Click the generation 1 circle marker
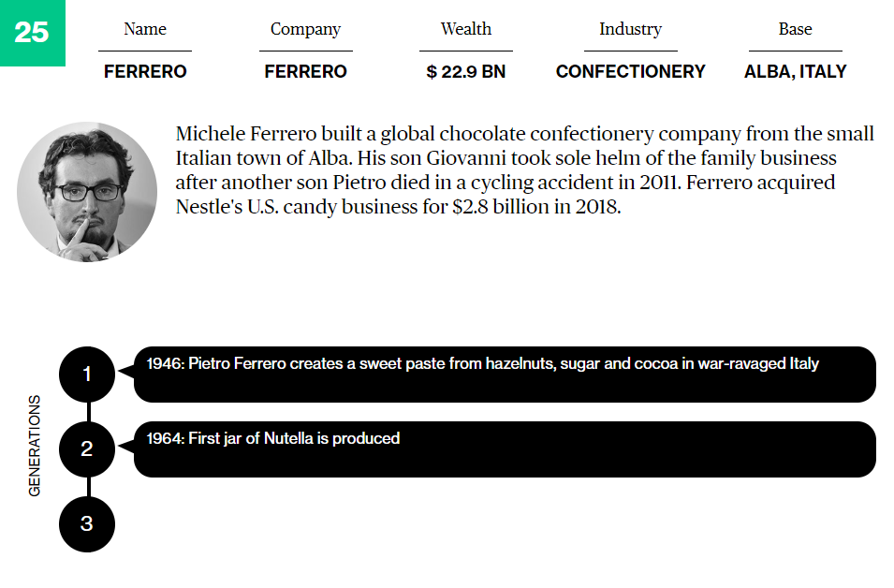Screen dimensions: 894x588 [87, 375]
